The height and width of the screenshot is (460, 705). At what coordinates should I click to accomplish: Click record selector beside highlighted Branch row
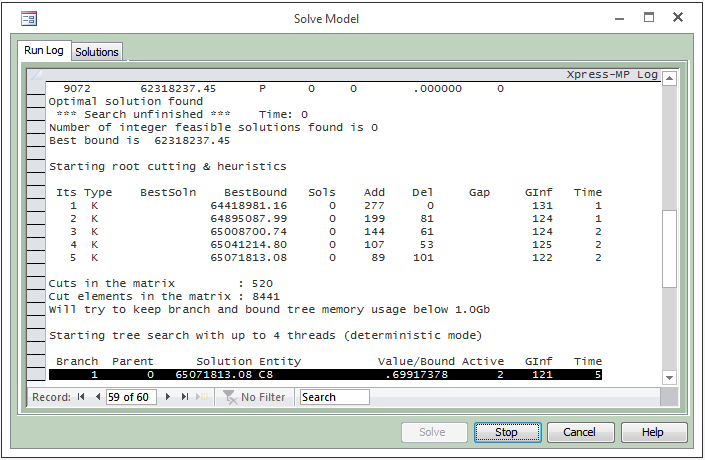(36, 375)
